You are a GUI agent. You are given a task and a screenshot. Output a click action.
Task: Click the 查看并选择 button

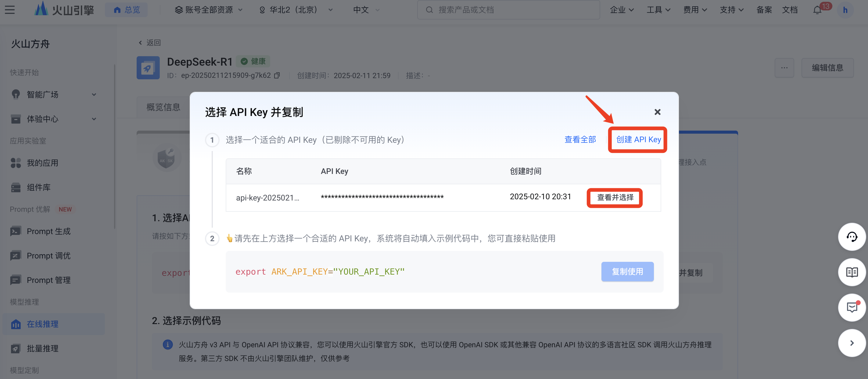[x=615, y=198]
